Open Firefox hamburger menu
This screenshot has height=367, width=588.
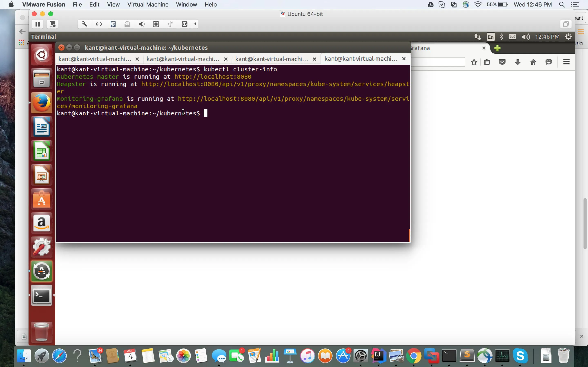point(566,62)
